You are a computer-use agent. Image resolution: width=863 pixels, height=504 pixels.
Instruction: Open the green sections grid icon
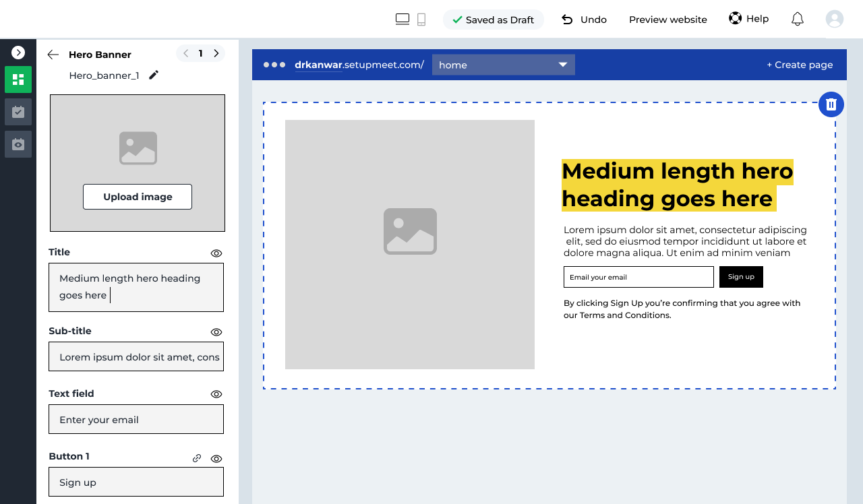(x=18, y=80)
